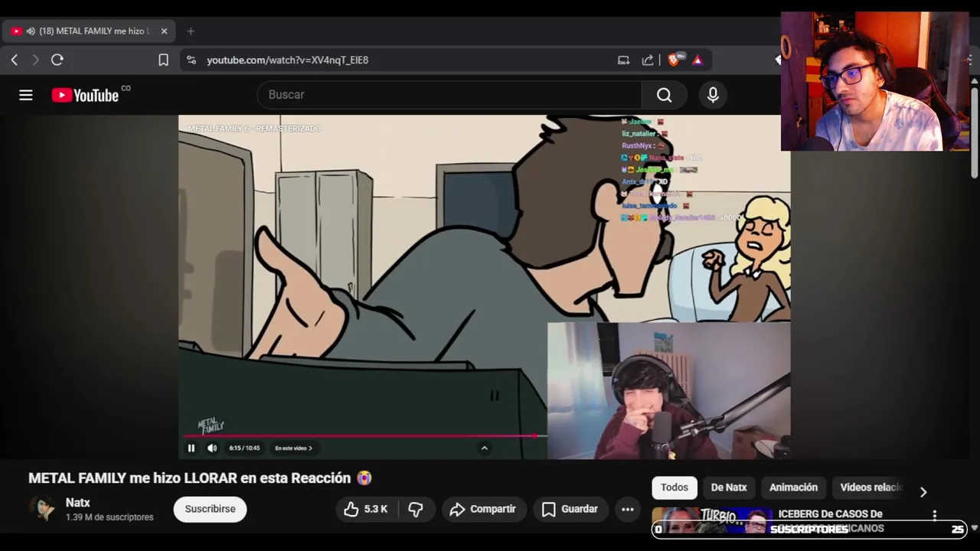The width and height of the screenshot is (980, 551).
Task: Select the Animación filter chip
Action: (x=793, y=487)
